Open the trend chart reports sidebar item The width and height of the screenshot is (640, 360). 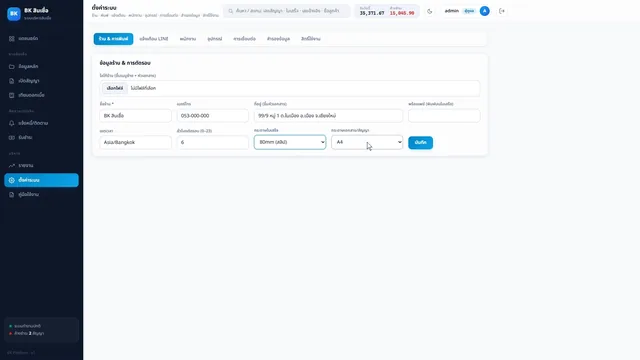pos(41,165)
